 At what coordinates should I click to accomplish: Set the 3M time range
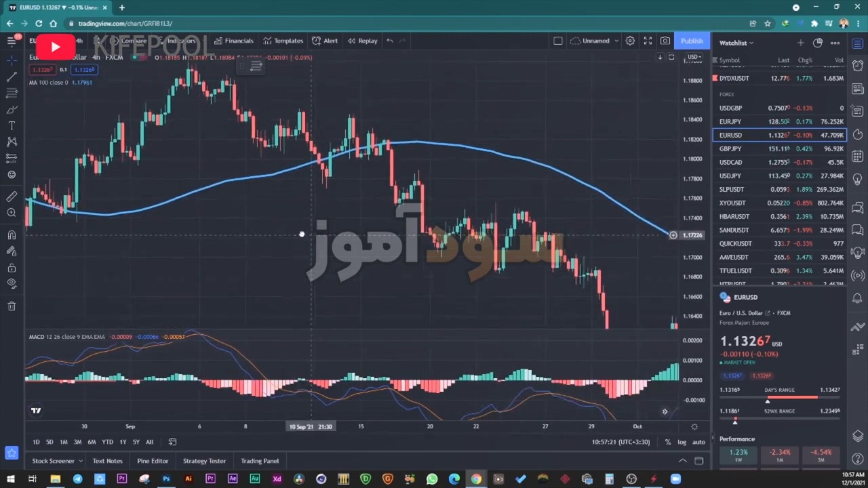77,442
